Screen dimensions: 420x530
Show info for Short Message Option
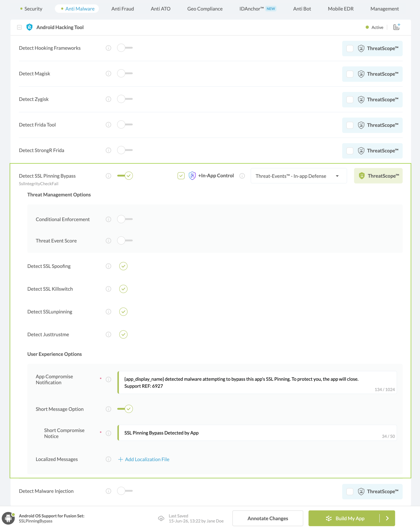[x=108, y=409]
